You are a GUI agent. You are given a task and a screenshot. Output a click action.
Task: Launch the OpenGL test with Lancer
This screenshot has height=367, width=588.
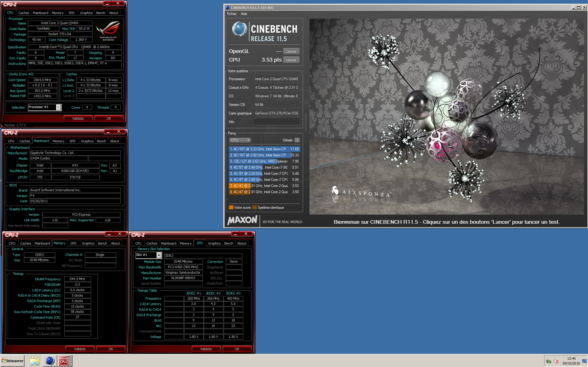(291, 51)
